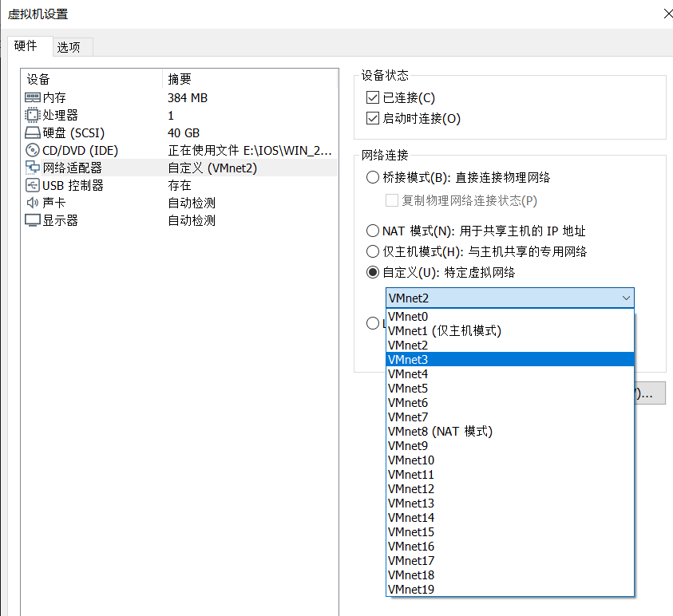Choose VMnet10 in the dropdown list
673x616 pixels.
[x=510, y=460]
